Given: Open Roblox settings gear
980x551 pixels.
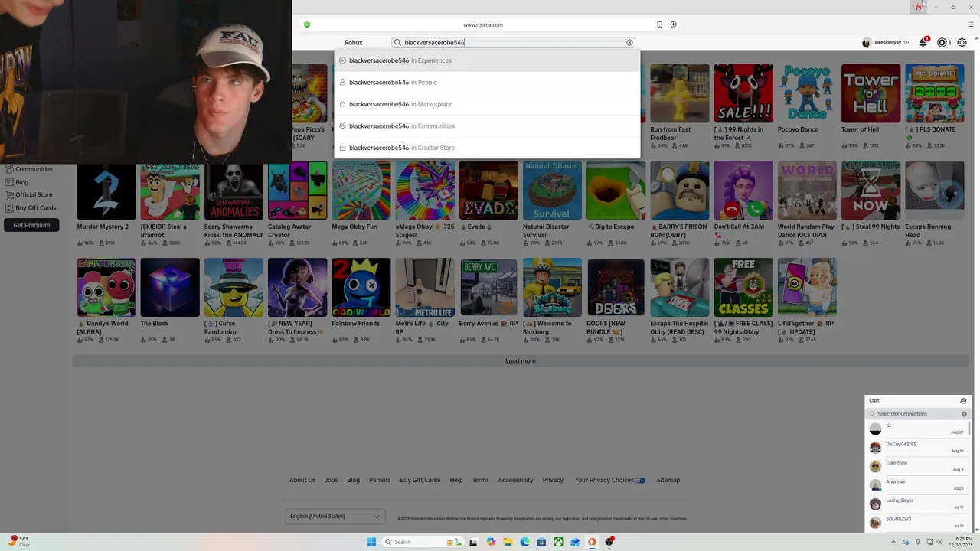Looking at the screenshot, I should [962, 43].
